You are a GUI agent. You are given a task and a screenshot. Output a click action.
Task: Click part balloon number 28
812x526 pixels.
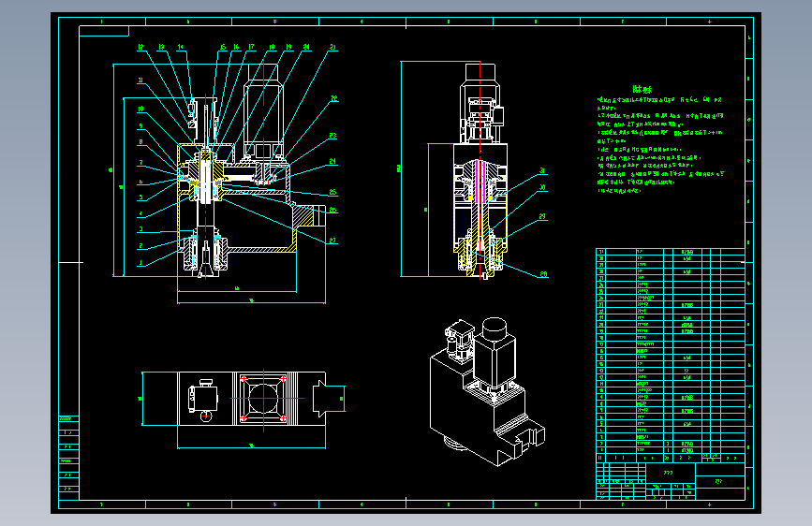[543, 274]
